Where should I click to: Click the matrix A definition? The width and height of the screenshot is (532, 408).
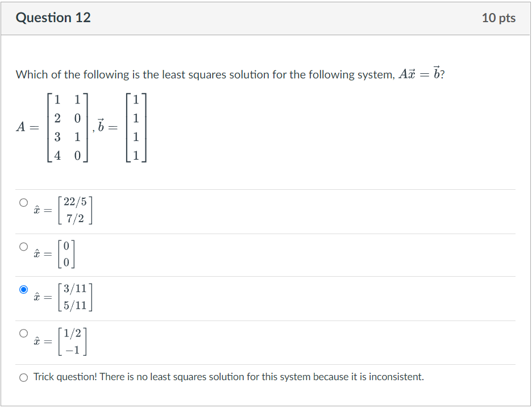(x=51, y=128)
